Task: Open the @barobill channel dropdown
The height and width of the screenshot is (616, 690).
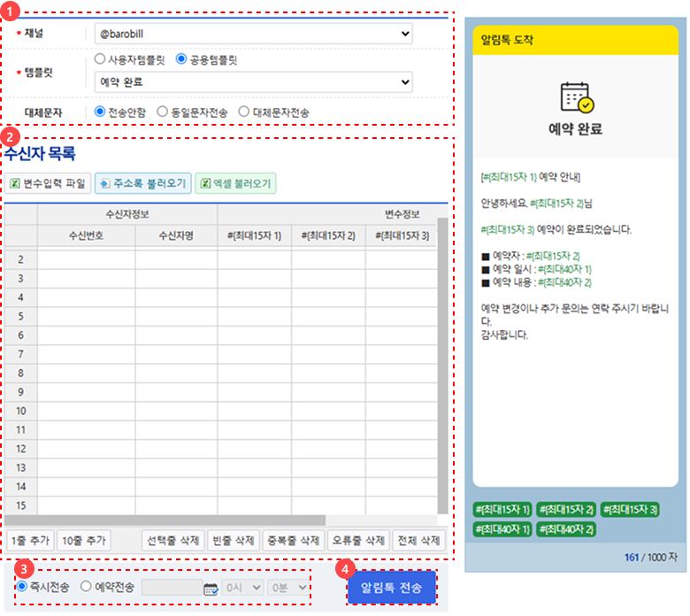Action: click(x=254, y=34)
